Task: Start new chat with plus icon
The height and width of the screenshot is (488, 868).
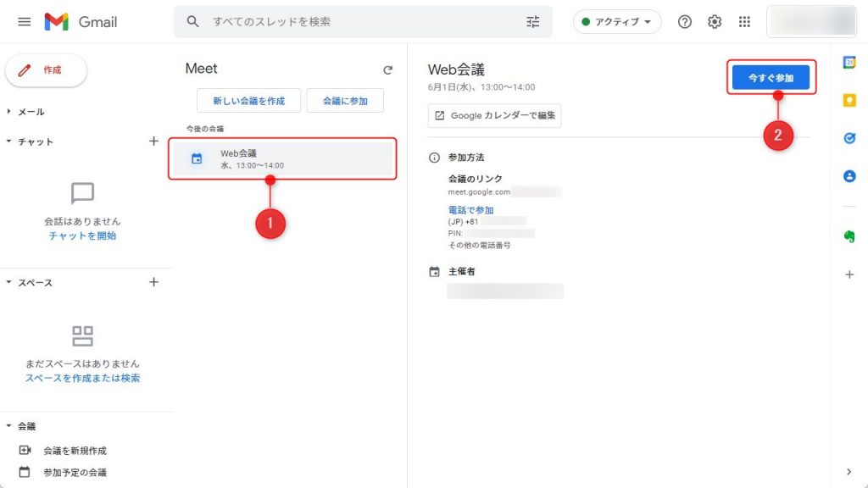Action: click(x=154, y=141)
